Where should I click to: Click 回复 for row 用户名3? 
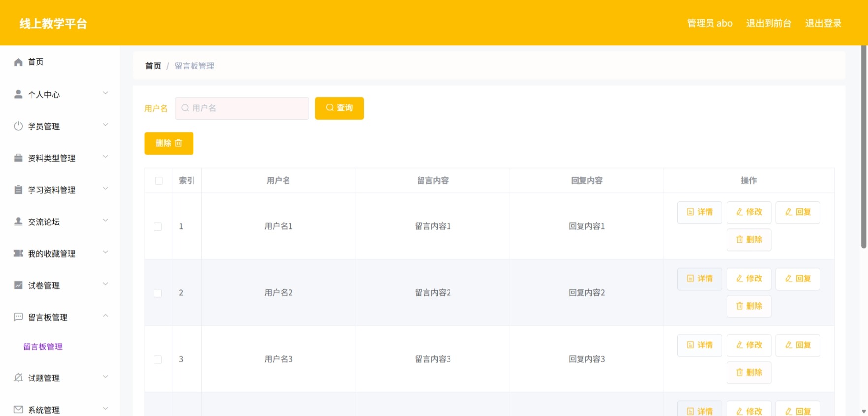[x=798, y=346]
